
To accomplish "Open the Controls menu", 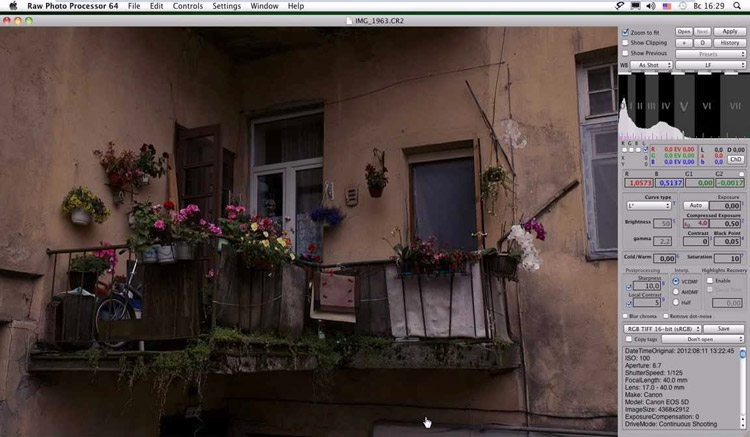I will coord(188,6).
